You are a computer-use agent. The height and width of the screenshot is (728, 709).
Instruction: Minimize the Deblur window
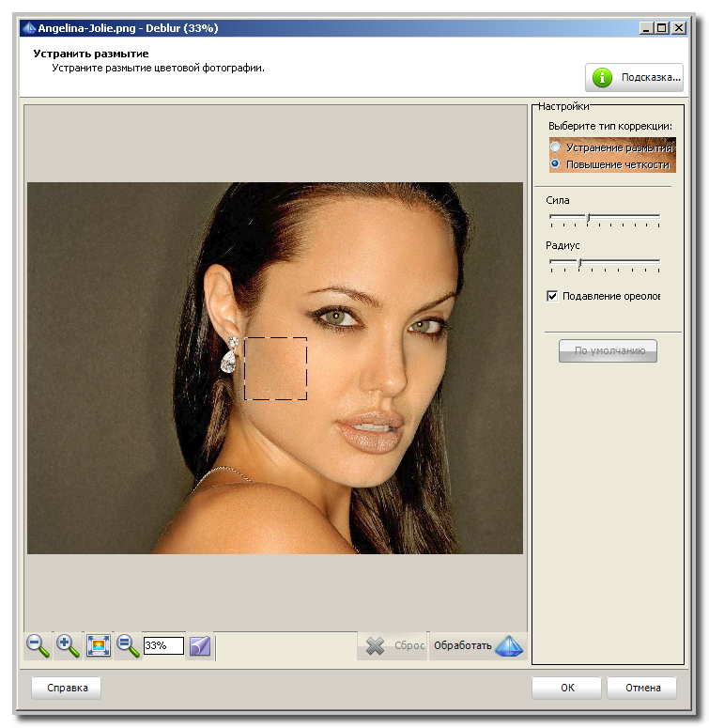pyautogui.click(x=646, y=28)
